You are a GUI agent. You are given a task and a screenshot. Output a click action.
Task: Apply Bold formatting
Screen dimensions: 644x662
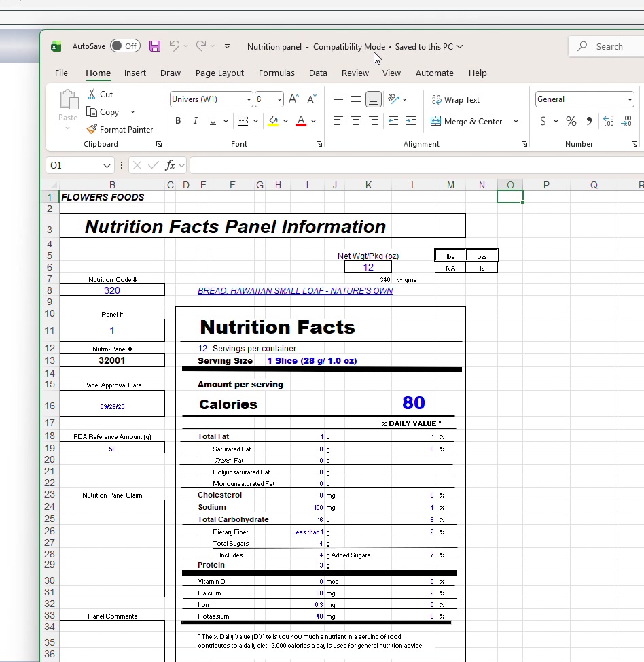tap(178, 121)
